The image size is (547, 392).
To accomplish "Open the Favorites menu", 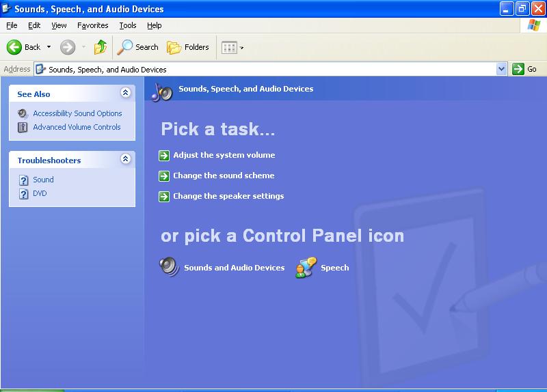I will (93, 25).
